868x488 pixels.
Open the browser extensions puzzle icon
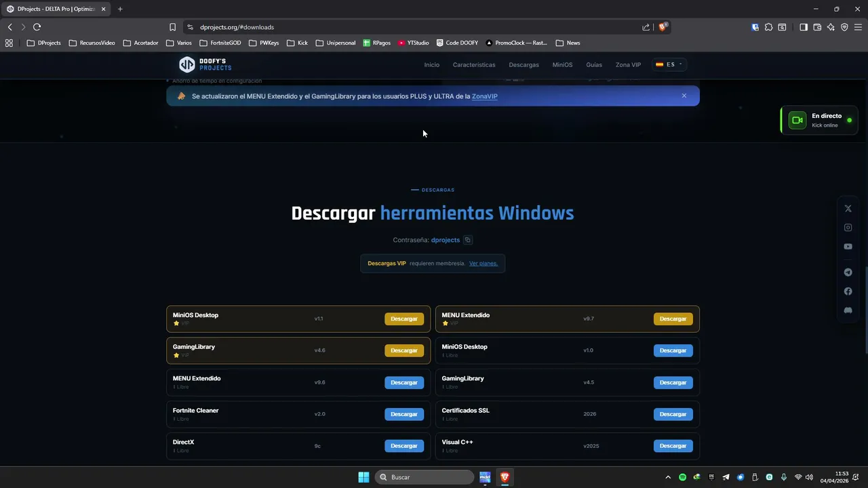click(768, 27)
